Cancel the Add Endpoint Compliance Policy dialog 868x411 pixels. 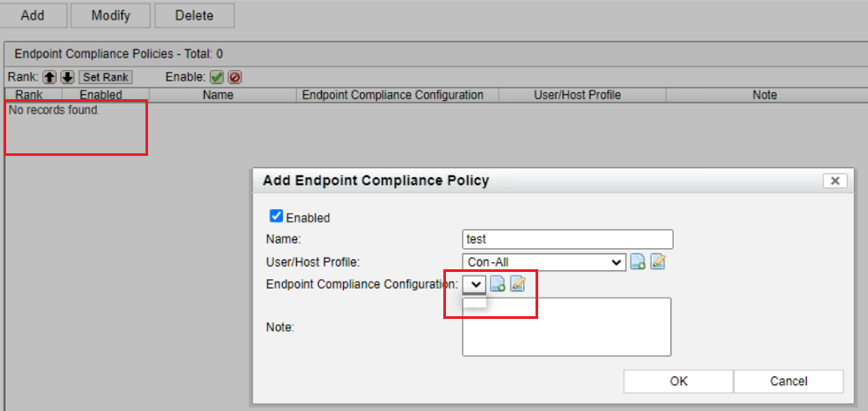tap(788, 381)
